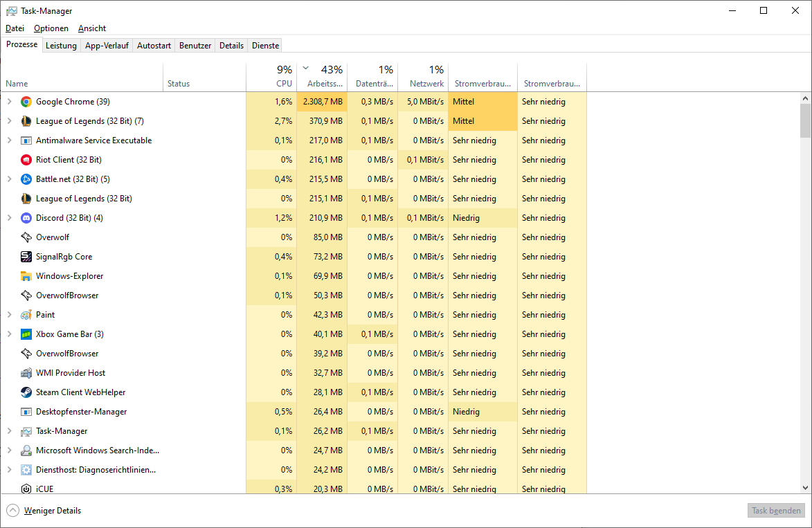Expand the Google Chrome (39) process group
The height and width of the screenshot is (528, 812).
pyautogui.click(x=9, y=102)
